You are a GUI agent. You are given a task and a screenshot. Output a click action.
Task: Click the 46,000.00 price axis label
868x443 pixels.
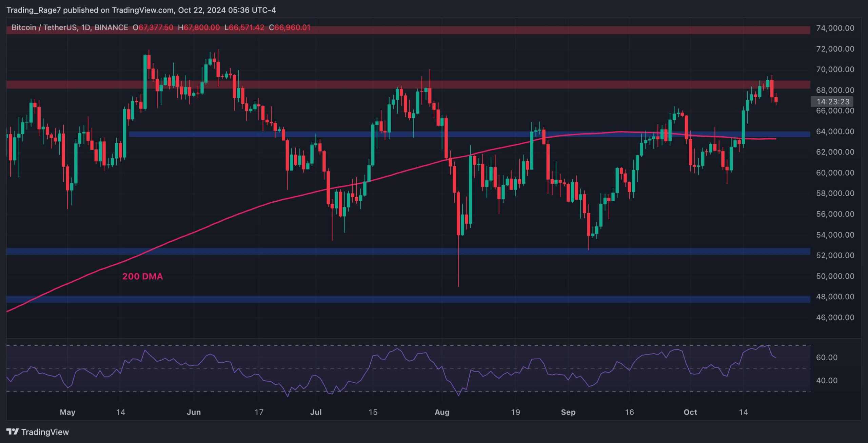(x=835, y=318)
